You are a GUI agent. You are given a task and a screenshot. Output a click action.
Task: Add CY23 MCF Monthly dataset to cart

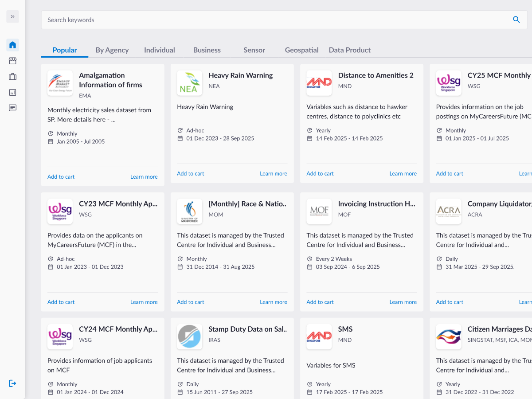coord(61,302)
